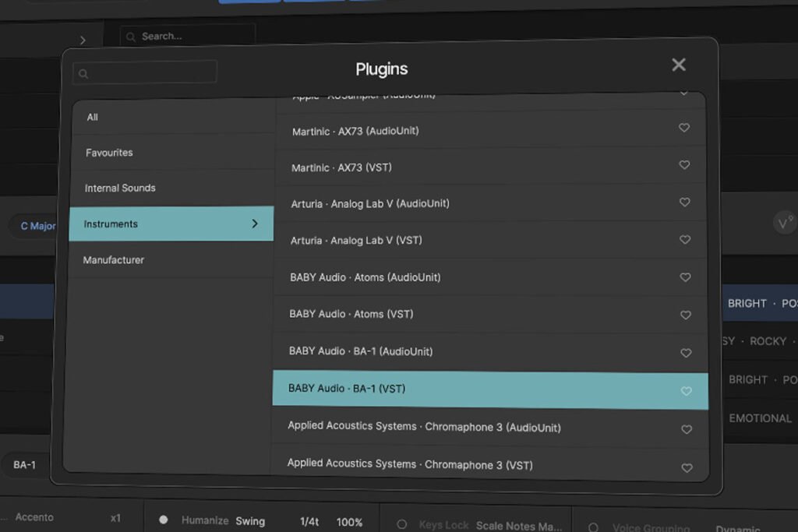798x532 pixels.
Task: Open the Accento setting
Action: click(x=34, y=517)
